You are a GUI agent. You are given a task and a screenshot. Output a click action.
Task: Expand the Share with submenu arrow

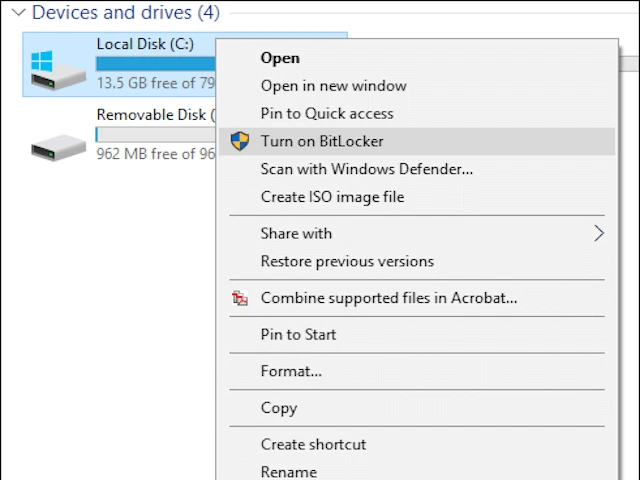(x=599, y=233)
